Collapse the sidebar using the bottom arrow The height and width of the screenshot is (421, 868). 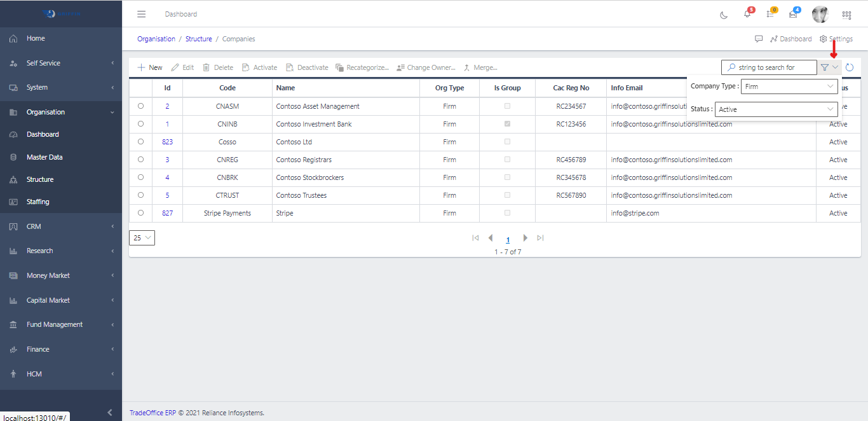coord(109,412)
